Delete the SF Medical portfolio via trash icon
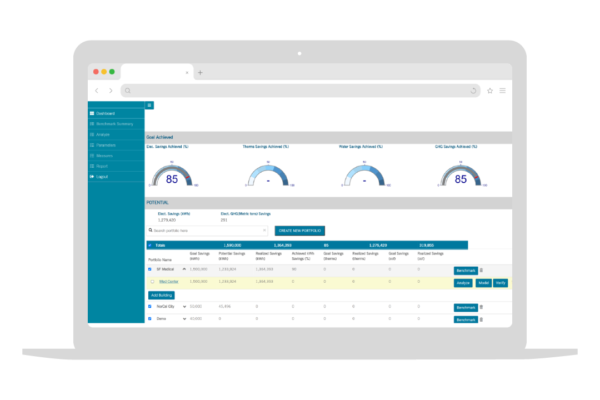600x400 pixels. pyautogui.click(x=481, y=270)
